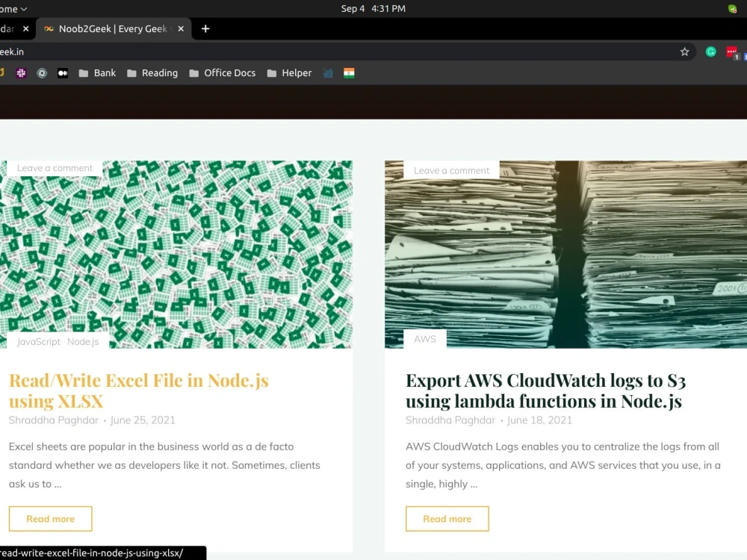Leave a comment on Excel post
747x560 pixels.
(55, 168)
